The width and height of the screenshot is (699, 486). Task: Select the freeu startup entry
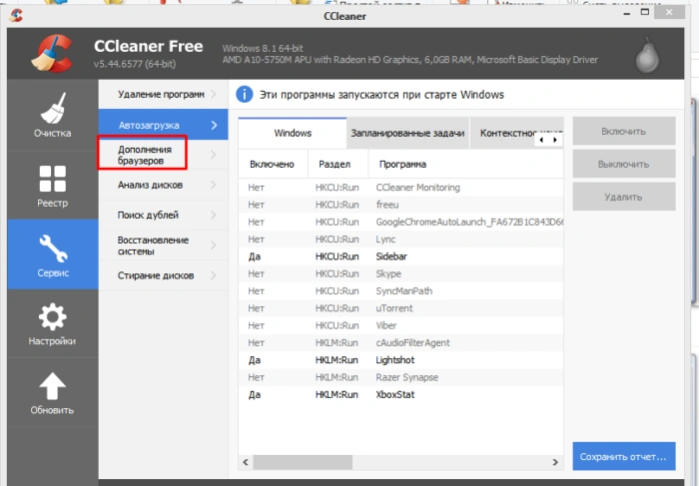[x=401, y=205]
